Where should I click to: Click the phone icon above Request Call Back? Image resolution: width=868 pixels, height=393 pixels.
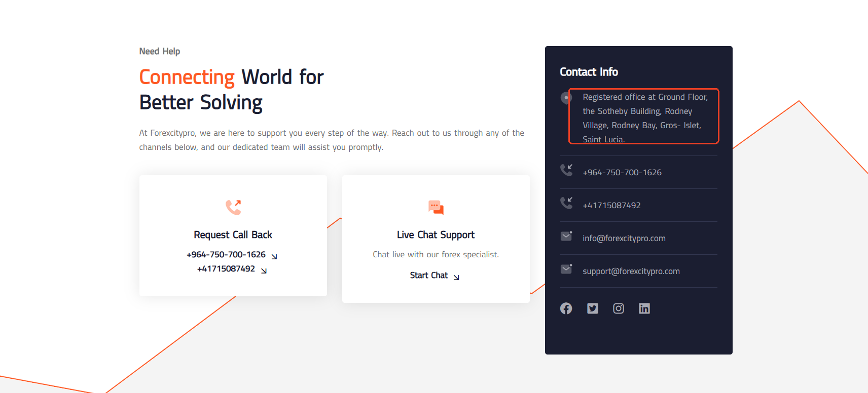coord(233,207)
